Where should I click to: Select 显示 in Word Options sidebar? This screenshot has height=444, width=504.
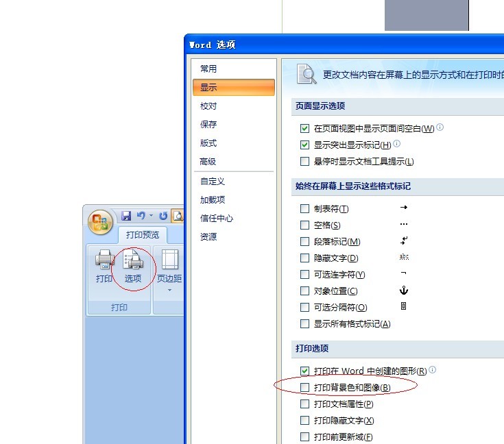coord(234,88)
